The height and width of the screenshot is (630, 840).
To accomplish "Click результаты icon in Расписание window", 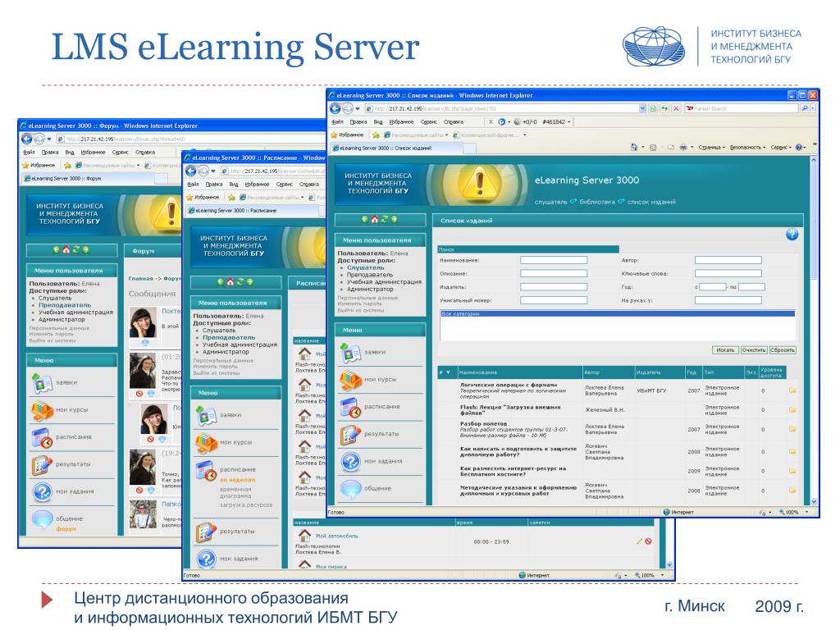I will 206,532.
